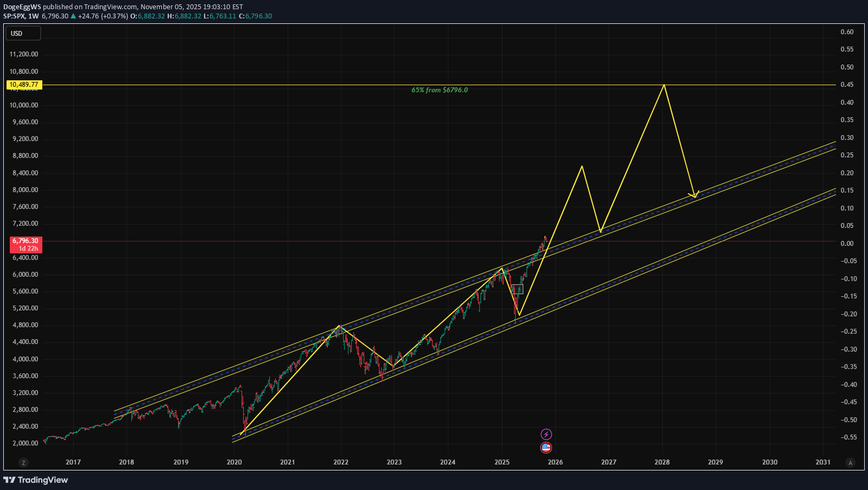Screen dimensions: 868x490
Task: Click the 2021 label on the time axis
Action: (x=287, y=462)
